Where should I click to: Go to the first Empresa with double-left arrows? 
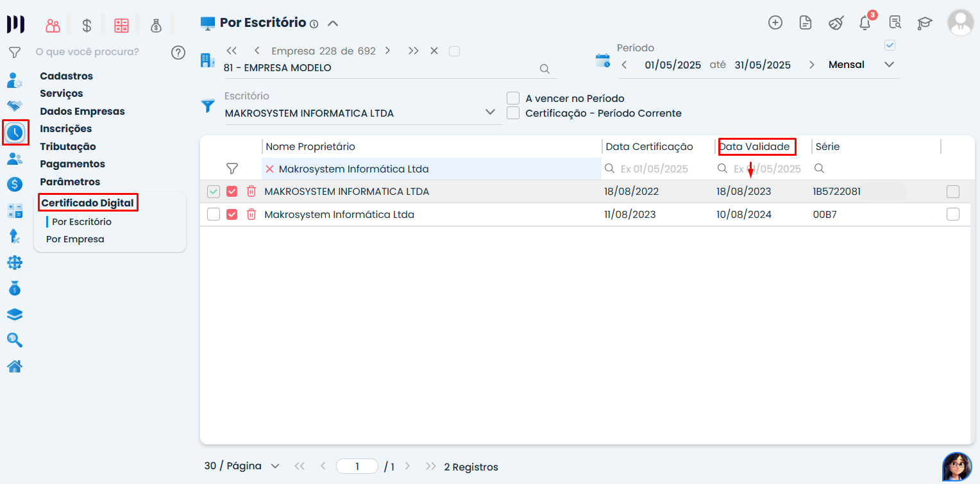(232, 51)
